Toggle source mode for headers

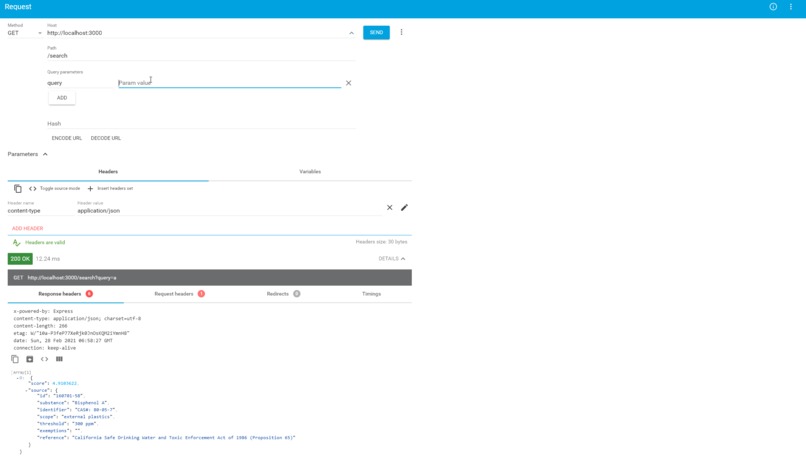[54, 189]
